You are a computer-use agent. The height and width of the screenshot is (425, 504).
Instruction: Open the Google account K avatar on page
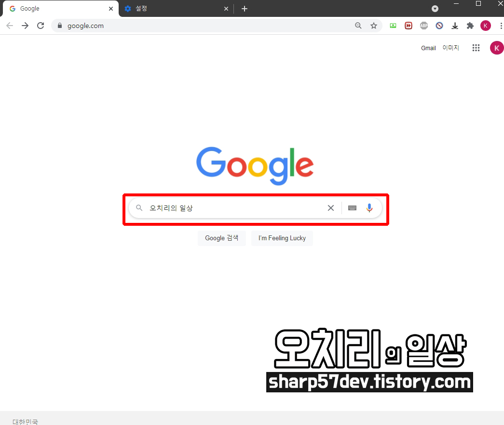(x=497, y=48)
